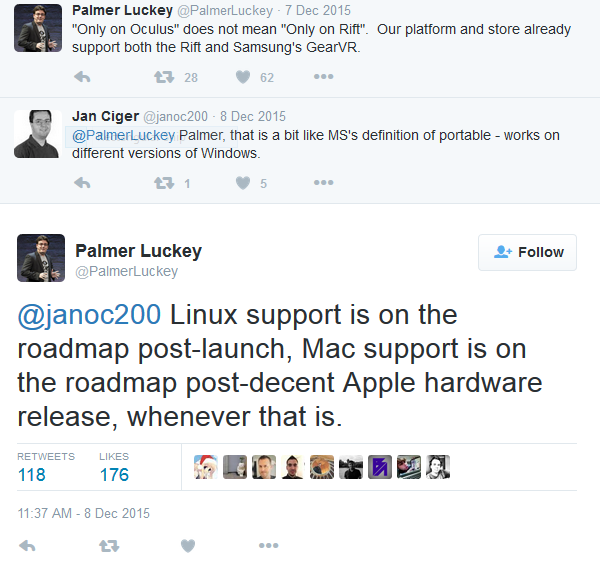Like Jan Ciger's tweet

(x=242, y=183)
